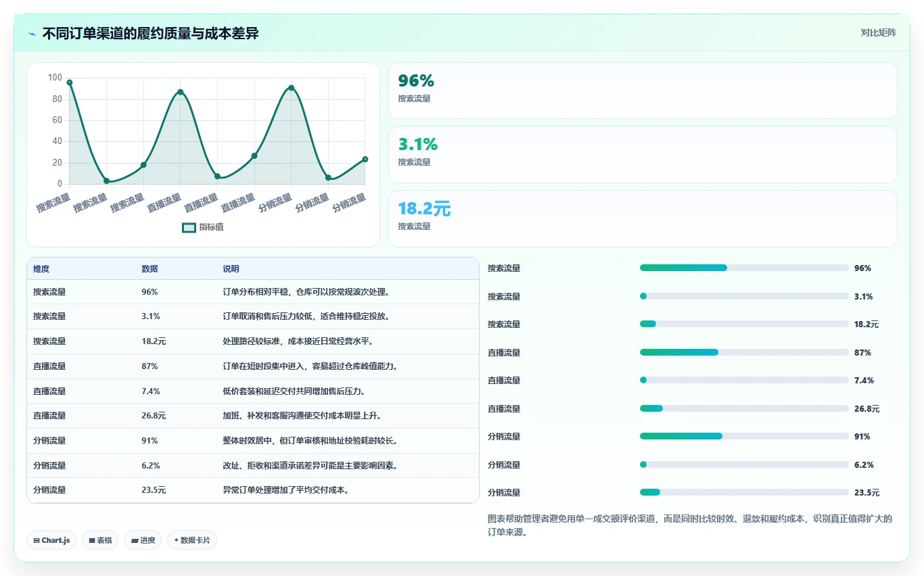Click the 60 label on the chart y-axis
This screenshot has width=924, height=576.
(57, 120)
